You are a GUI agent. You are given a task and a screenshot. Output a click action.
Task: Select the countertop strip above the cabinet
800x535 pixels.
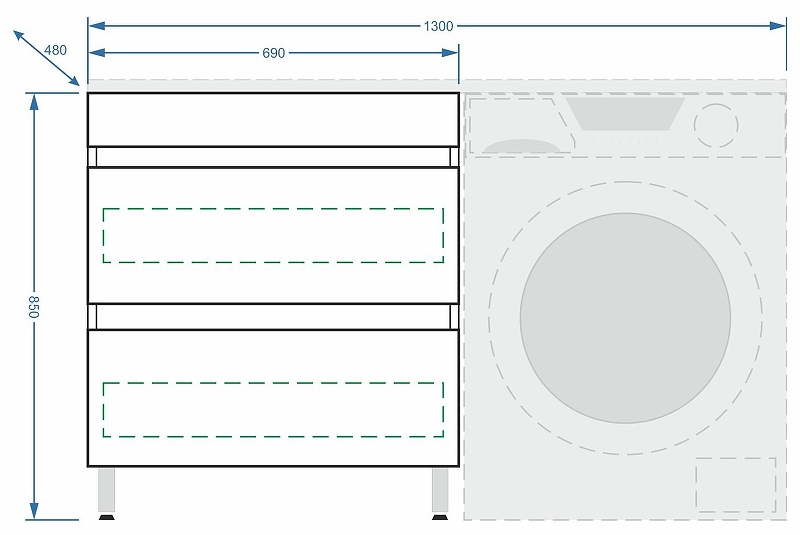click(x=273, y=85)
